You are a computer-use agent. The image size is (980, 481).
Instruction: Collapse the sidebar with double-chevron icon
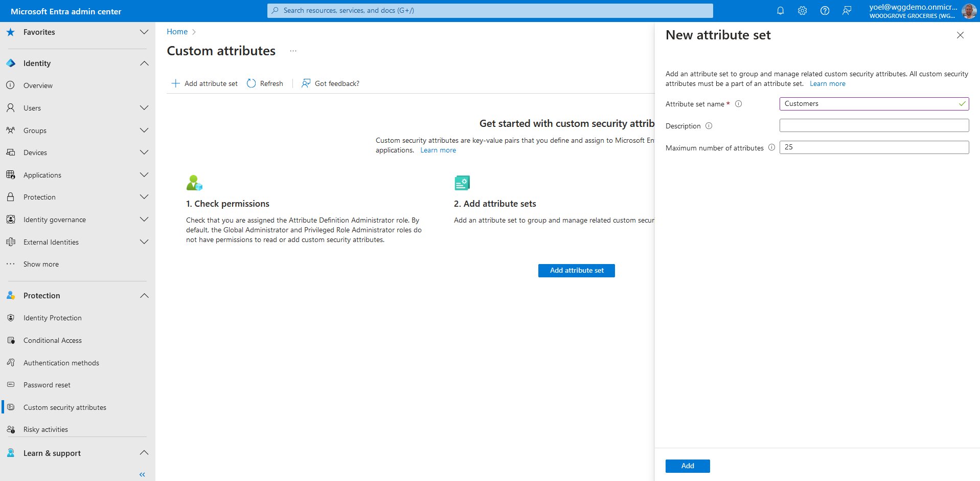click(x=142, y=474)
